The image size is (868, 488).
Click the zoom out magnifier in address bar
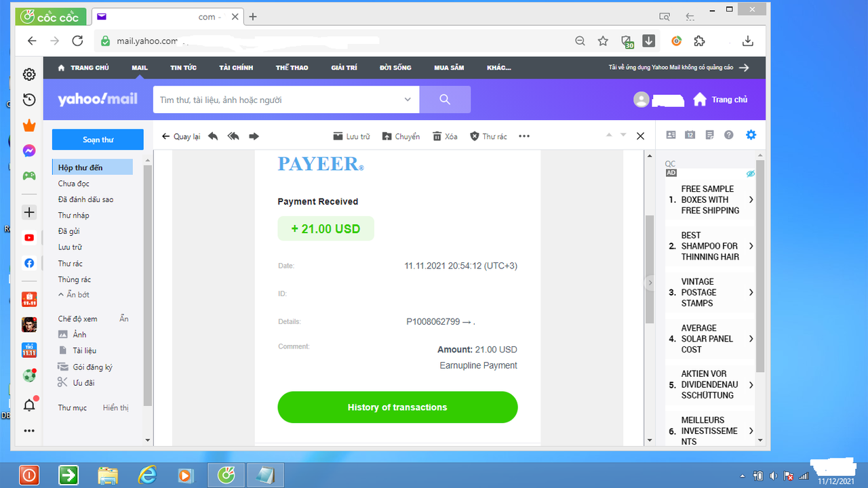point(580,41)
